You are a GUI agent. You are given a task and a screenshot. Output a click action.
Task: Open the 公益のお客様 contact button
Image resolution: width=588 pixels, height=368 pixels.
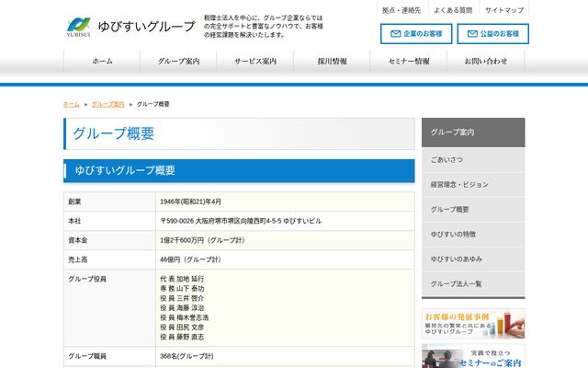(493, 34)
